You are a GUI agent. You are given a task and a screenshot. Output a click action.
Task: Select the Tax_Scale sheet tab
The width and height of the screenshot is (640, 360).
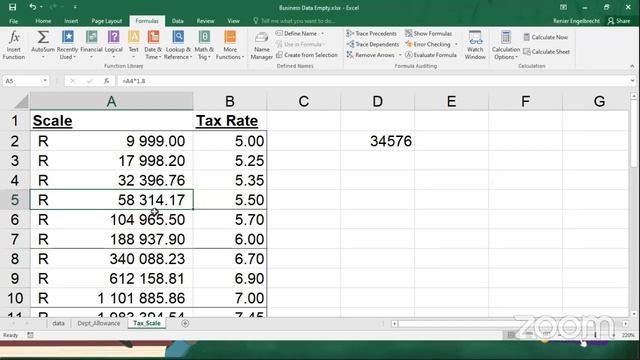coord(147,323)
